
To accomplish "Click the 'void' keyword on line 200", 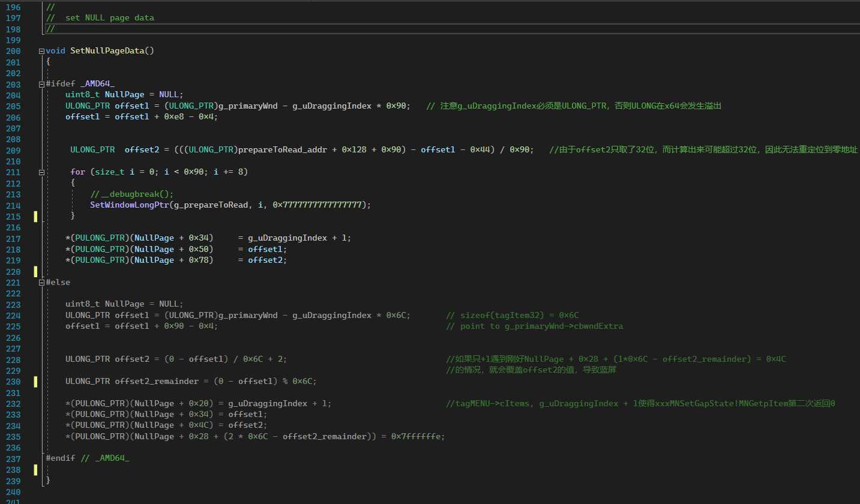I will point(55,51).
